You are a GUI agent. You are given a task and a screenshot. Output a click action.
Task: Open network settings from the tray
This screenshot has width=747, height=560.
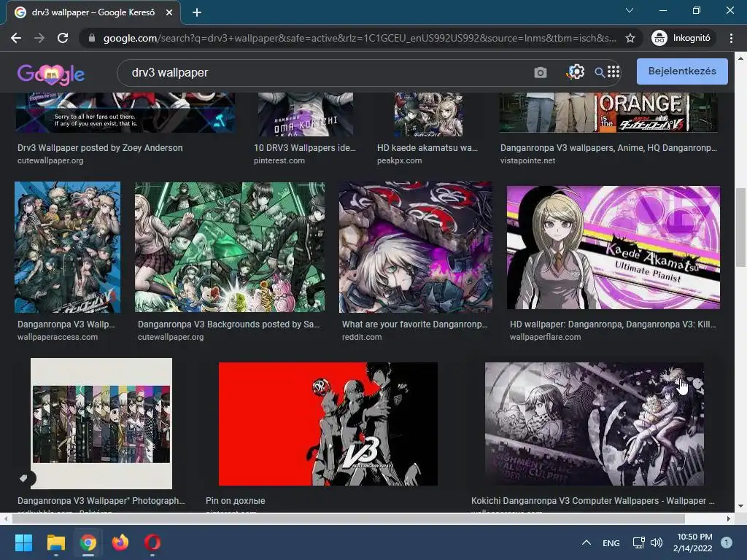coord(638,542)
